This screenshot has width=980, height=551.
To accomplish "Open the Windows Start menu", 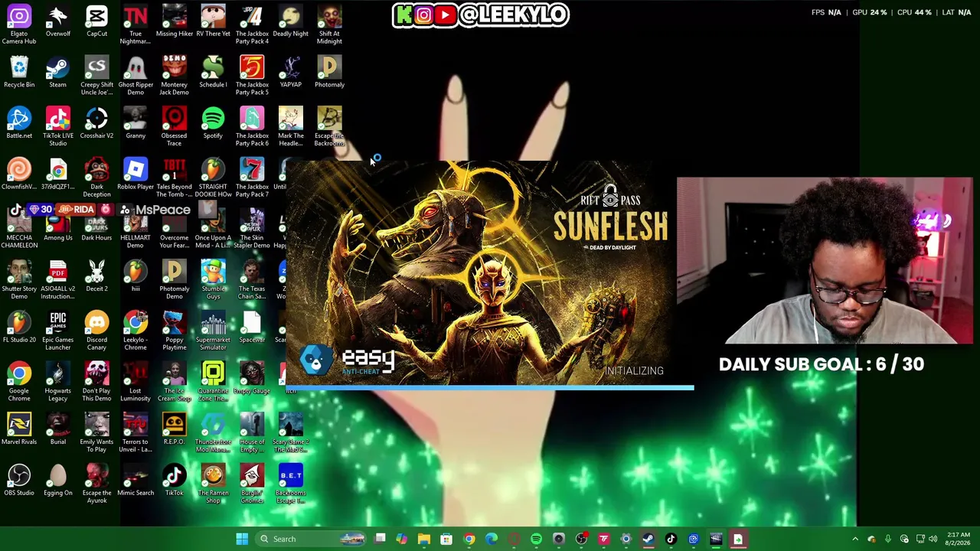I will click(x=242, y=539).
